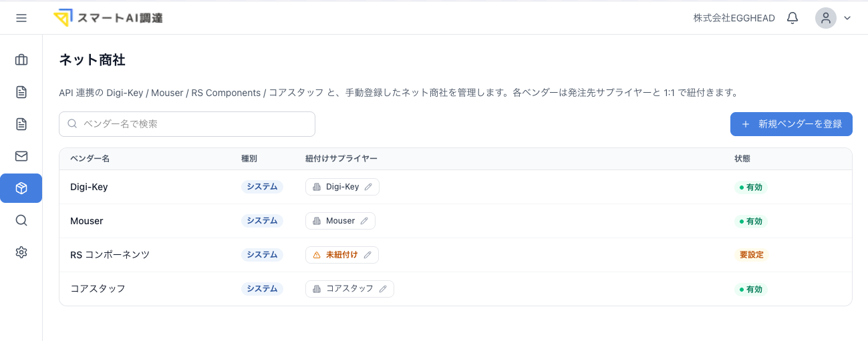The height and width of the screenshot is (341, 868).
Task: Click 有効 status in Mouser row
Action: (x=751, y=222)
